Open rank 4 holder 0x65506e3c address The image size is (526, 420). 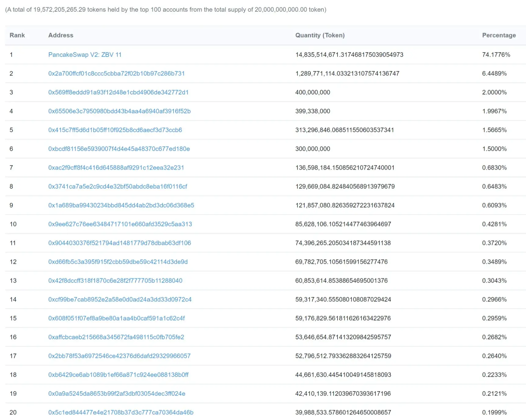[x=119, y=111]
